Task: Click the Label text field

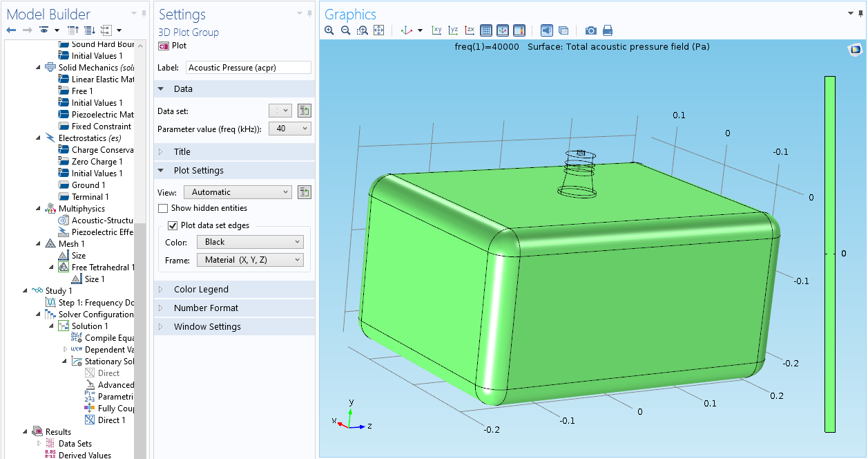Action: 248,68
